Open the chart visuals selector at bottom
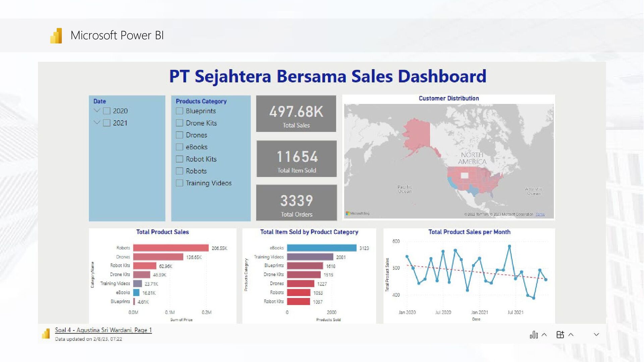This screenshot has width=644, height=362. (534, 334)
